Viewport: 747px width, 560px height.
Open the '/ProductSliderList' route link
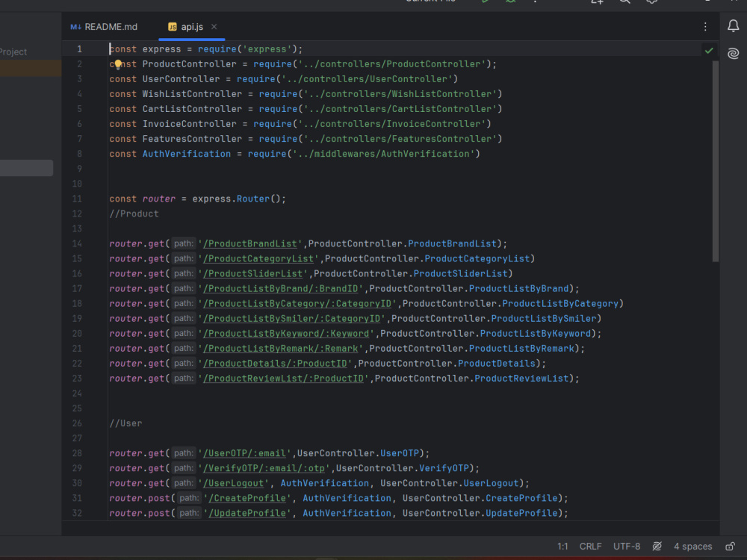(x=255, y=274)
